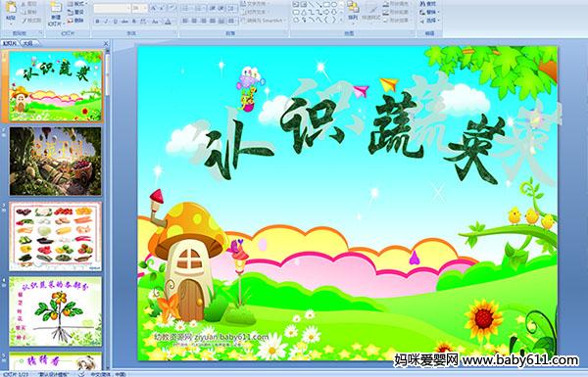Toggle Underline formatting in the font group

(x=115, y=22)
